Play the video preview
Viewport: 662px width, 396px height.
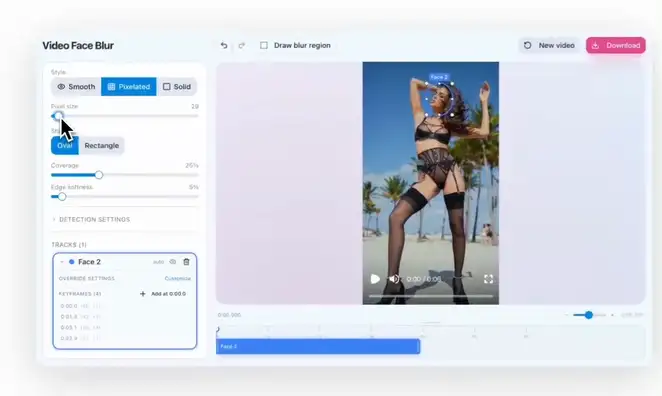tap(375, 279)
